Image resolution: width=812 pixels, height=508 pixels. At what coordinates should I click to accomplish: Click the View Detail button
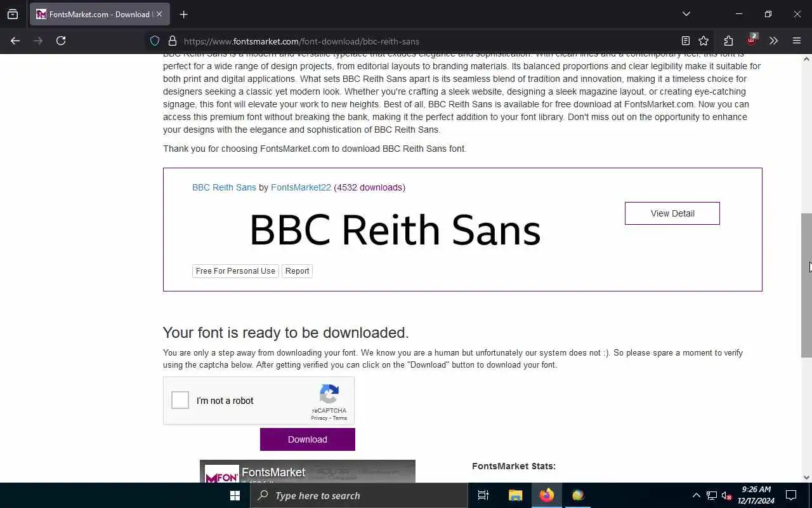pyautogui.click(x=672, y=213)
